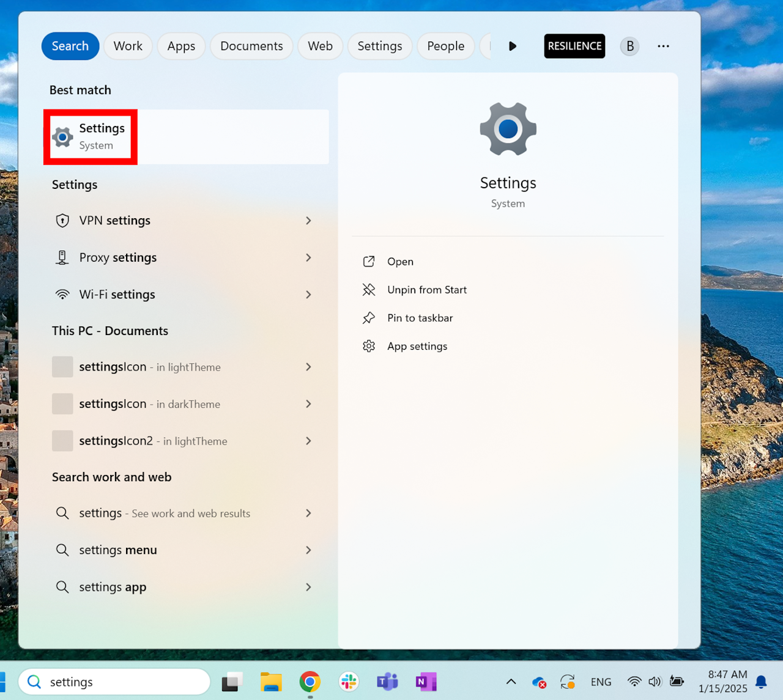
Task: Open VPN settings shield icon result
Action: (x=62, y=221)
